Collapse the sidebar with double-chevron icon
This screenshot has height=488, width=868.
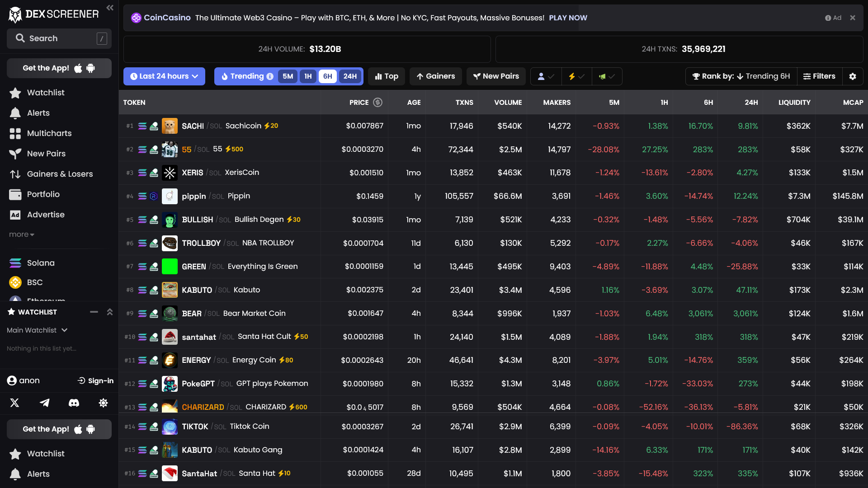click(110, 8)
